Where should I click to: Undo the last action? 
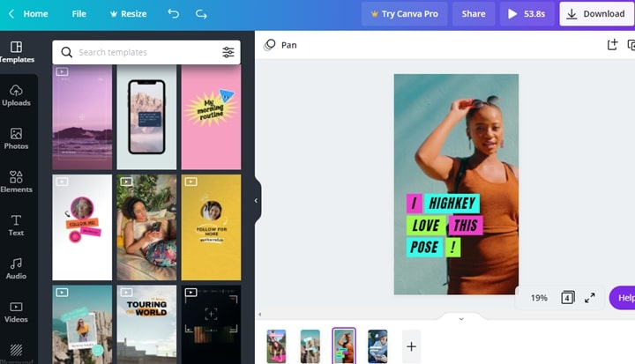[174, 14]
